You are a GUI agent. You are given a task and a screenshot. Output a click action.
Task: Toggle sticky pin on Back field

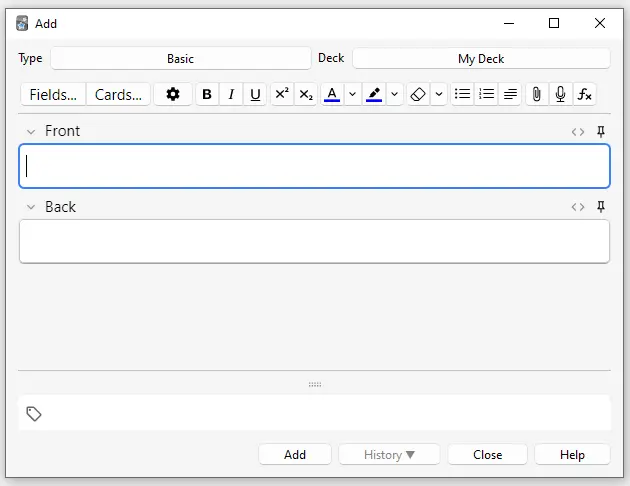click(601, 207)
